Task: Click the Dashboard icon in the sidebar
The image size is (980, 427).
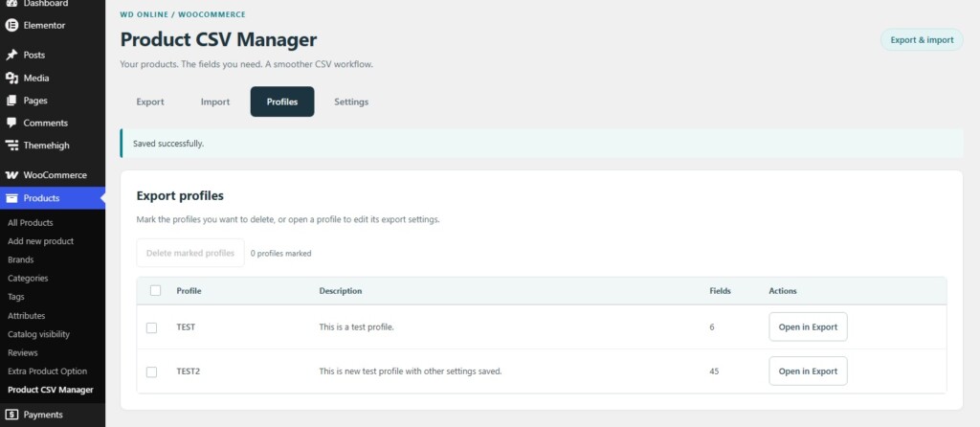Action: point(11,3)
